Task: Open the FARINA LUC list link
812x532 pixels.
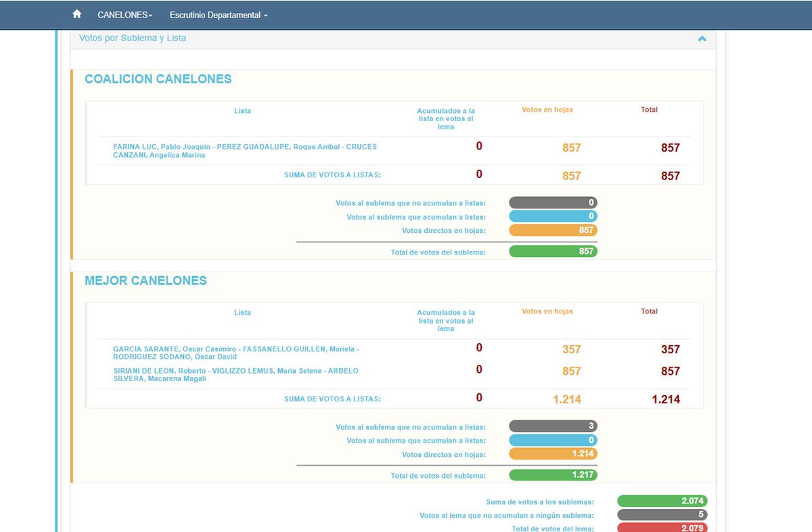Action: (x=244, y=151)
